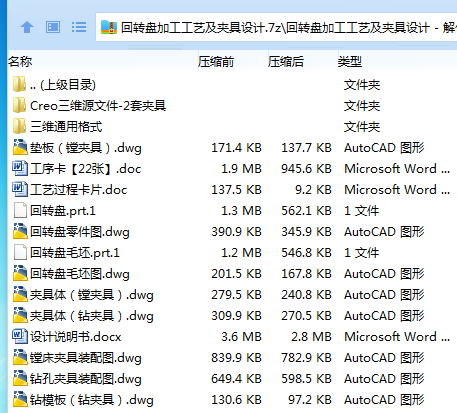Click compressed size 9.2 KB of 工艺过程卡片
The height and width of the screenshot is (413, 457).
coord(313,190)
